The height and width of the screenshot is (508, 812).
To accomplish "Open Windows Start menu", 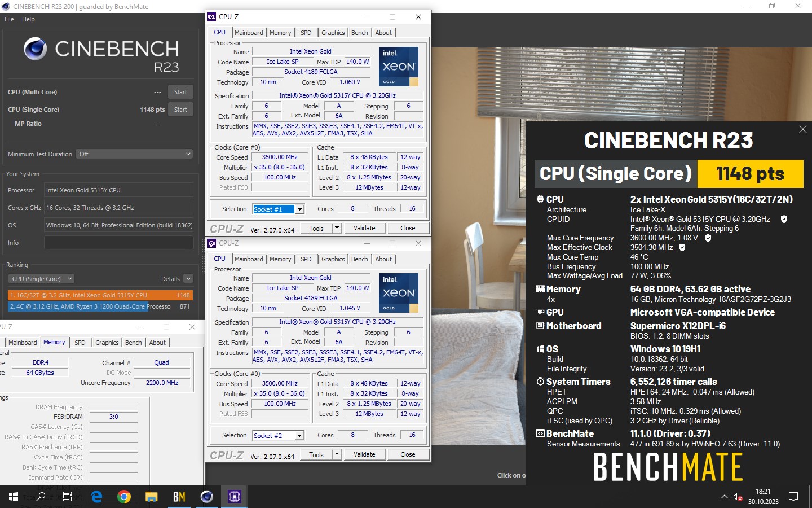I will (13, 497).
